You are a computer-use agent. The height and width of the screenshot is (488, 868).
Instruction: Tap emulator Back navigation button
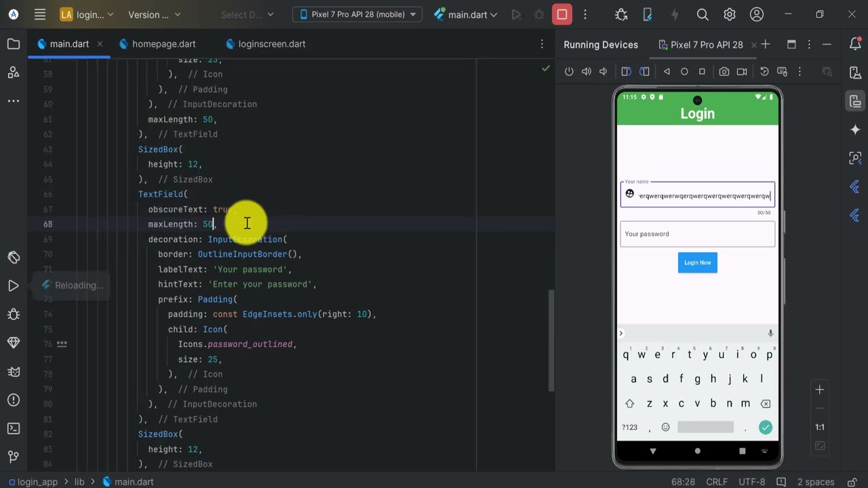(x=667, y=71)
